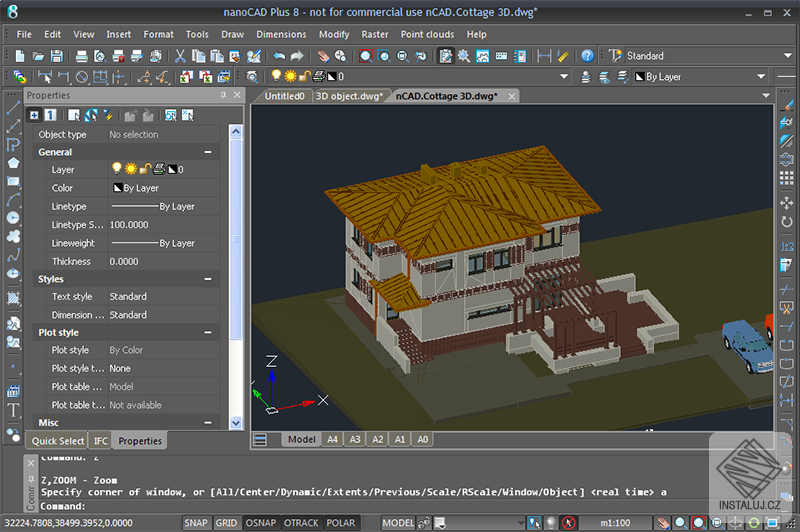The height and width of the screenshot is (532, 800).
Task: Open the m1:100 scale selector
Action: click(x=615, y=523)
